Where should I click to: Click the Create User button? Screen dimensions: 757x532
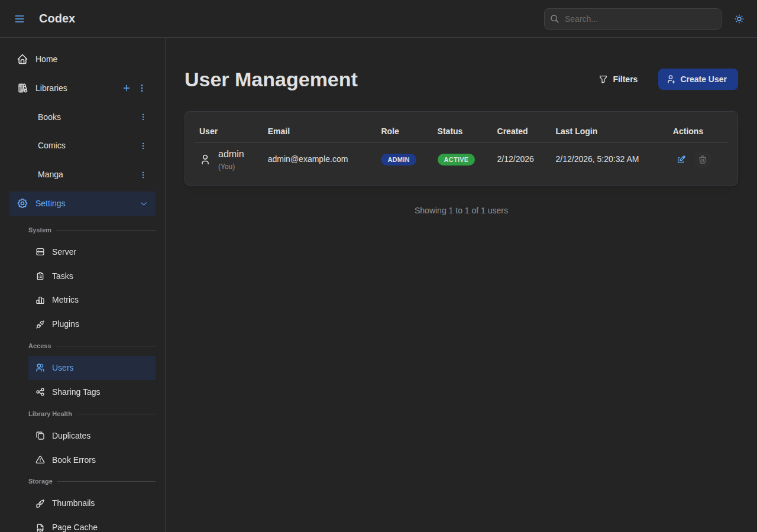(x=698, y=79)
